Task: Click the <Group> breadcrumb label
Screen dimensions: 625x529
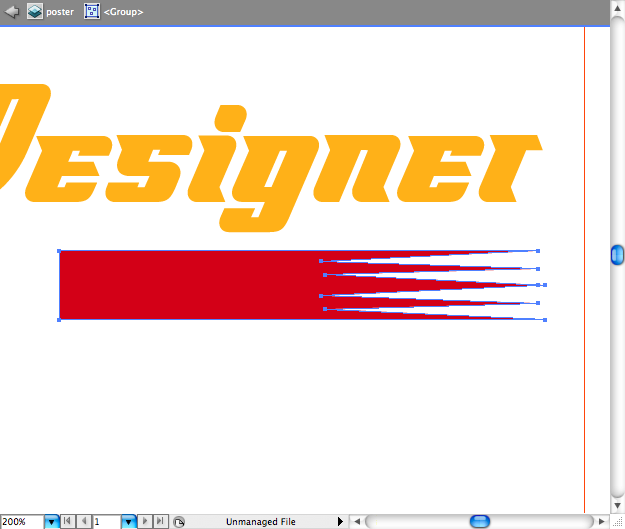Action: coord(123,12)
